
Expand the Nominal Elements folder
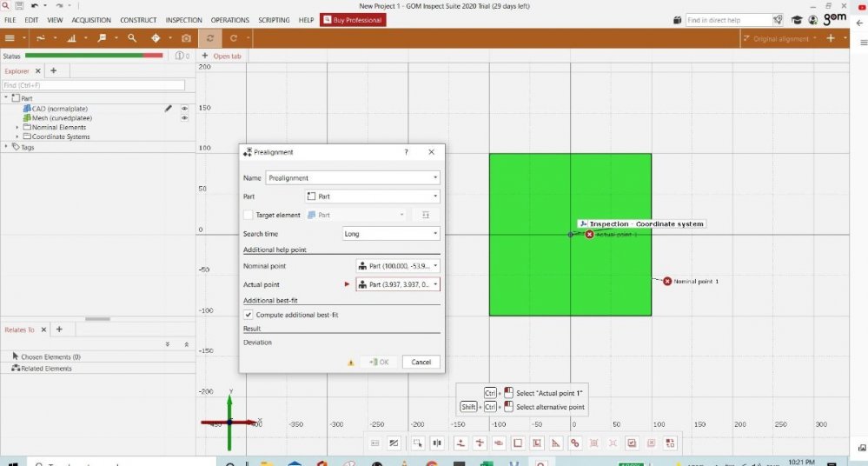point(17,127)
